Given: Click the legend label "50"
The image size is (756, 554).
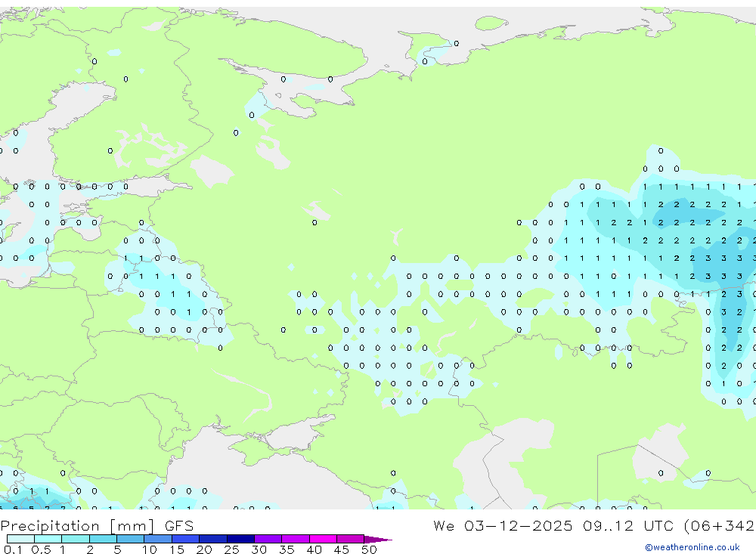Looking at the screenshot, I should 369,549.
